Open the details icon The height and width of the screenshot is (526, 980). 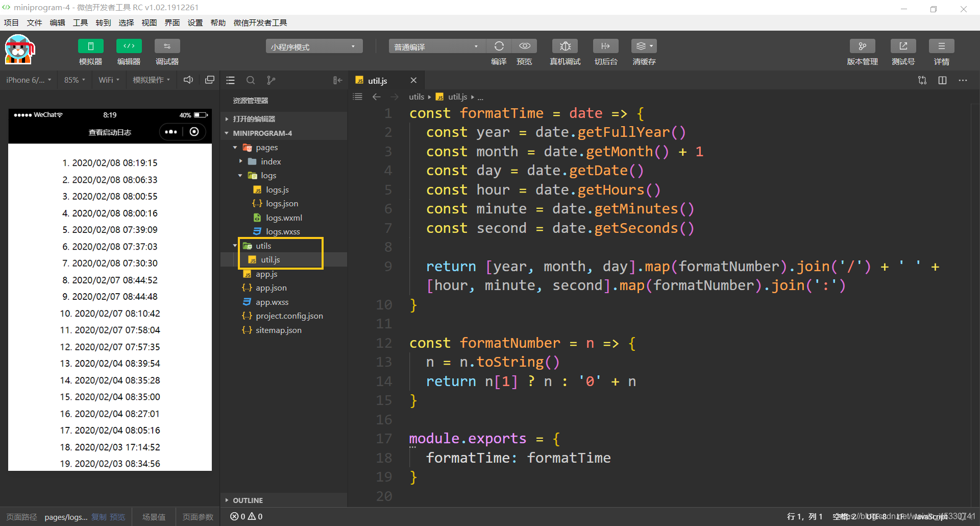[x=941, y=46]
